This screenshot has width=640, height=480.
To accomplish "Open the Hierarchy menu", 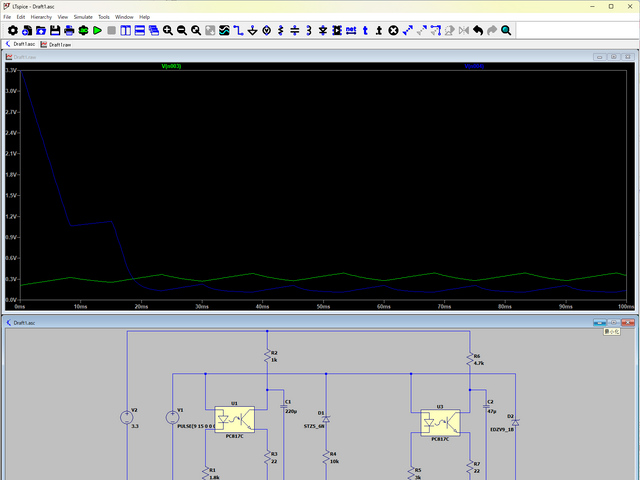I will coord(41,17).
